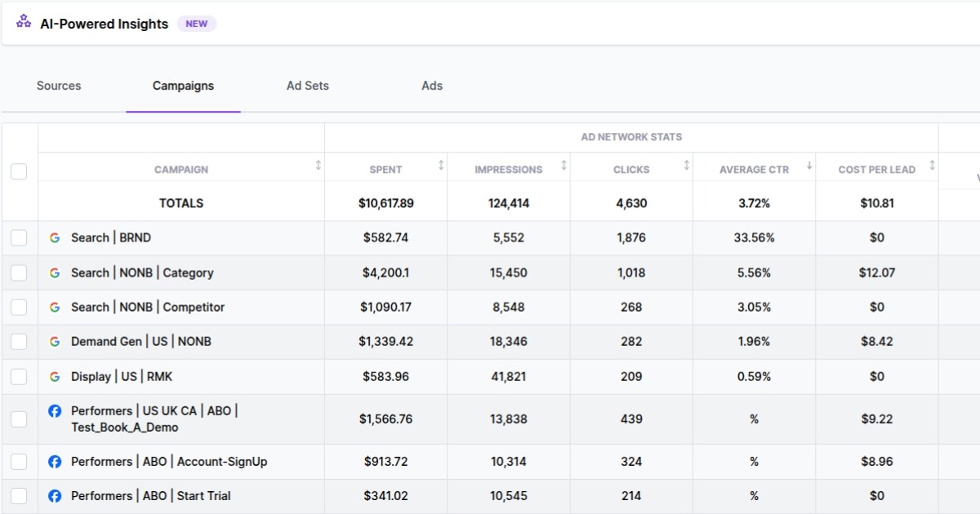Click the 33.56% average CTR cell
This screenshot has width=980, height=514.
[754, 238]
